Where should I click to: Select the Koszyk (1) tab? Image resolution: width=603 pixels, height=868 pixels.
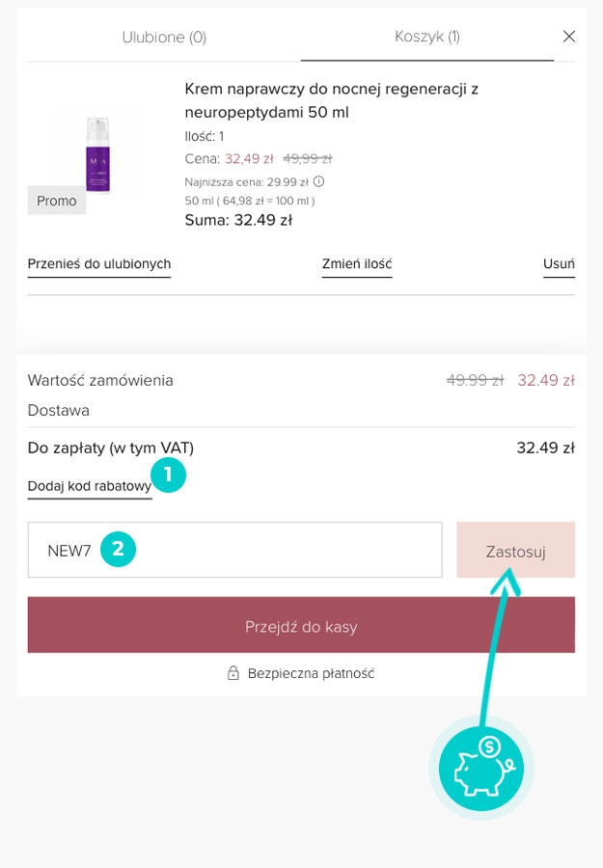coord(426,37)
